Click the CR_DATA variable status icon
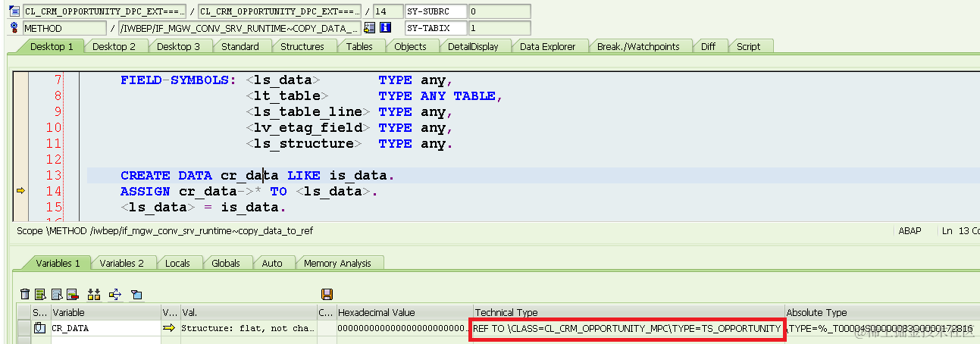This screenshot has width=980, height=344. point(39,328)
